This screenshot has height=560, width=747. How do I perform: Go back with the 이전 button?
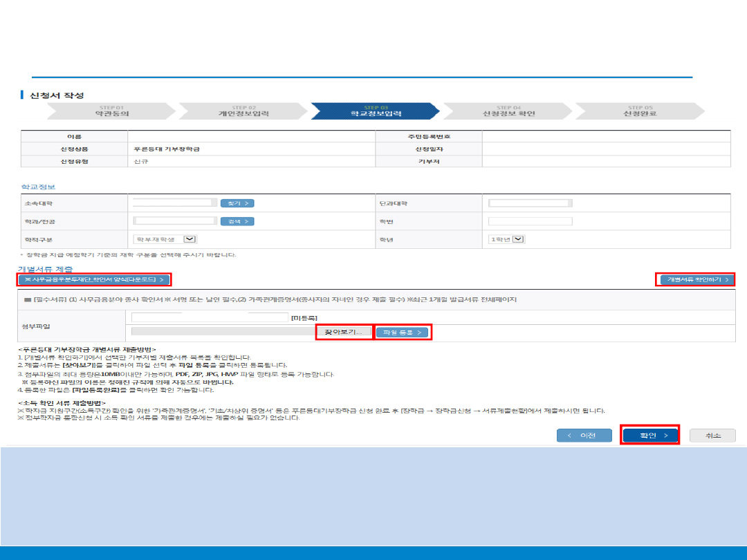tap(584, 436)
